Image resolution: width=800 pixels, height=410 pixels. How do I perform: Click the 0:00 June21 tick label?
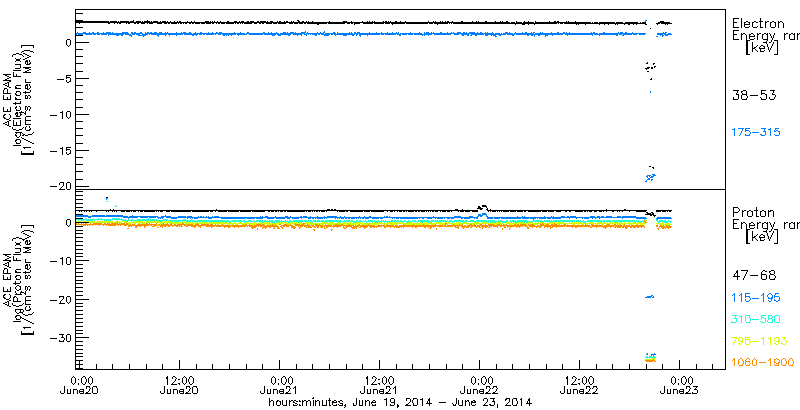279,385
